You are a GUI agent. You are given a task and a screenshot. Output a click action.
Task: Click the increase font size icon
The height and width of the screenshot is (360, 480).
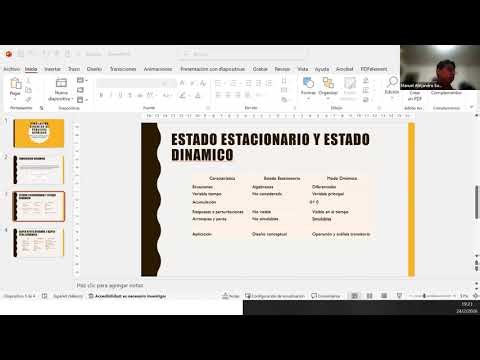coord(182,83)
